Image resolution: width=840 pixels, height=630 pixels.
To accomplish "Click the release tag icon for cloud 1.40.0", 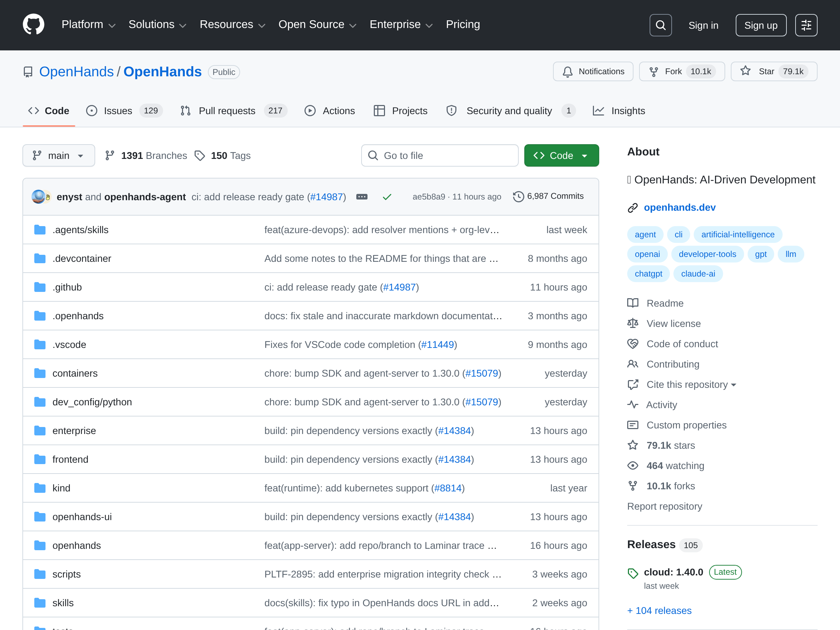I will (x=633, y=573).
